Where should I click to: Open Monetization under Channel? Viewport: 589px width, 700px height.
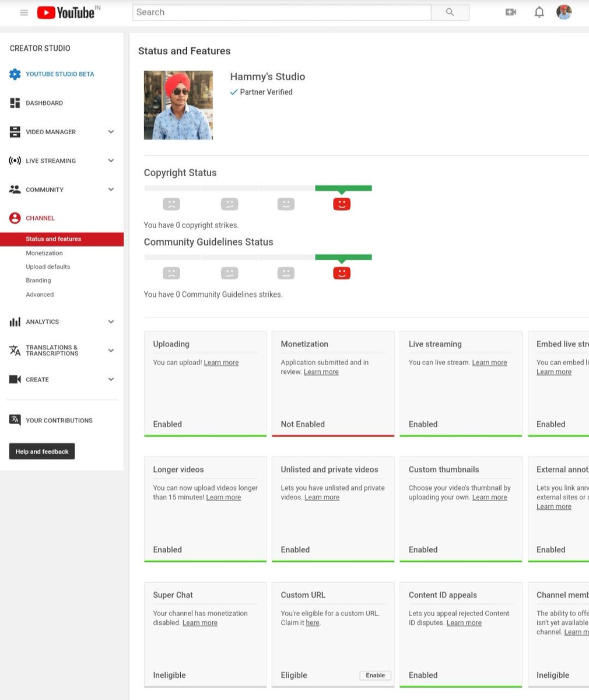pyautogui.click(x=44, y=253)
